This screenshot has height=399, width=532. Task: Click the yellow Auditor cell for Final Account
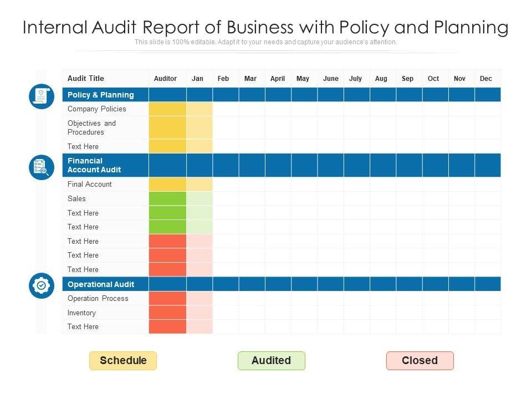pos(167,185)
